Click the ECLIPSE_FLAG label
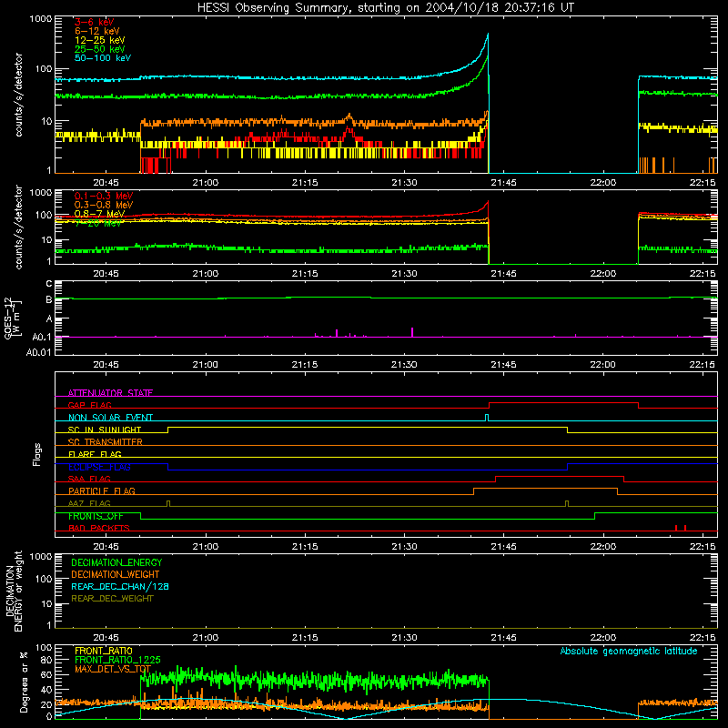 coord(99,467)
